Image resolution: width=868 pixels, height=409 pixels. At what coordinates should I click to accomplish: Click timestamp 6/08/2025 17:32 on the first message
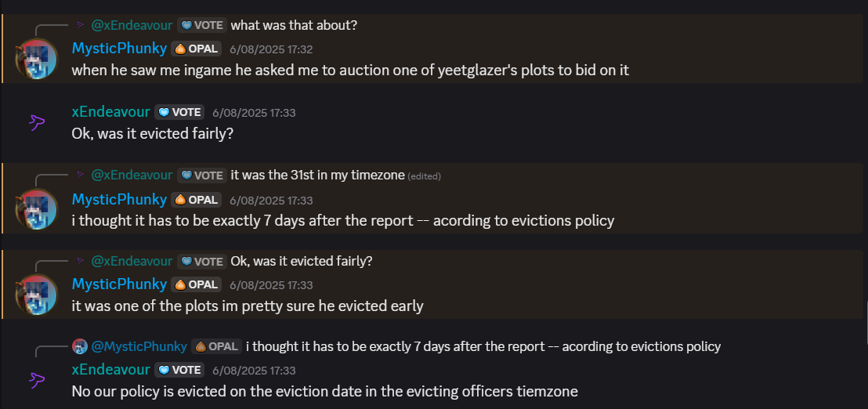pos(271,49)
